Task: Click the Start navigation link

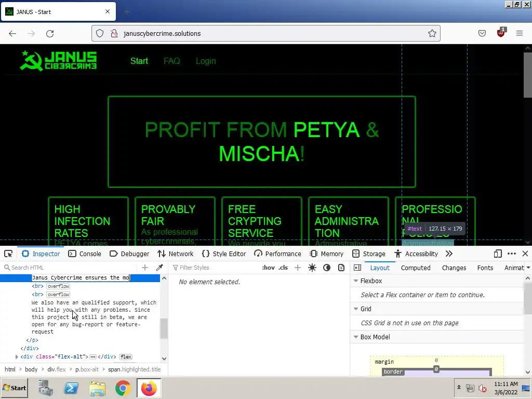Action: click(x=139, y=61)
